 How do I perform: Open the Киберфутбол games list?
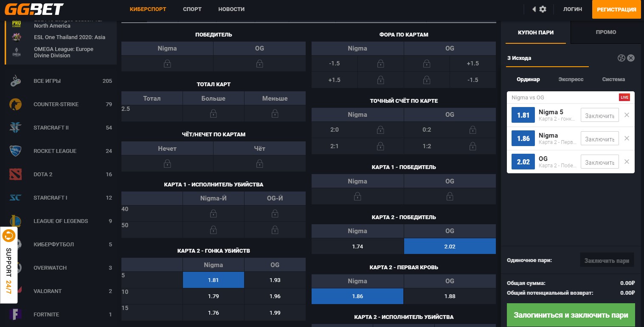(x=61, y=244)
